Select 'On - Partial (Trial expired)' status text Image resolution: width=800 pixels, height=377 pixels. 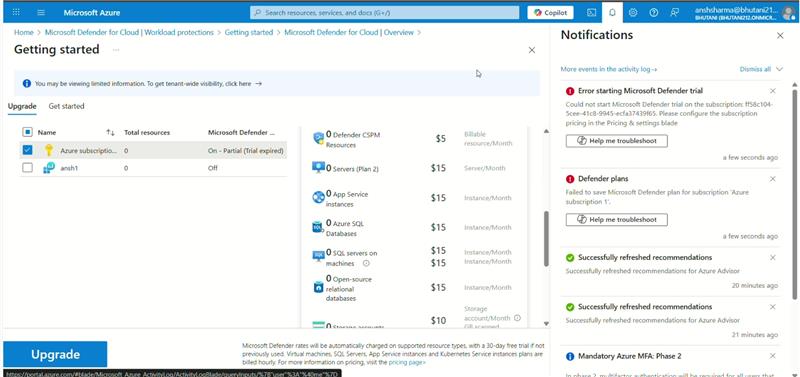click(x=245, y=150)
